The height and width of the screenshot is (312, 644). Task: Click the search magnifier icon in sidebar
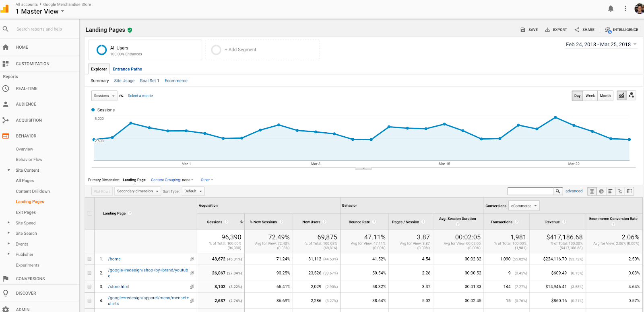pos(6,29)
